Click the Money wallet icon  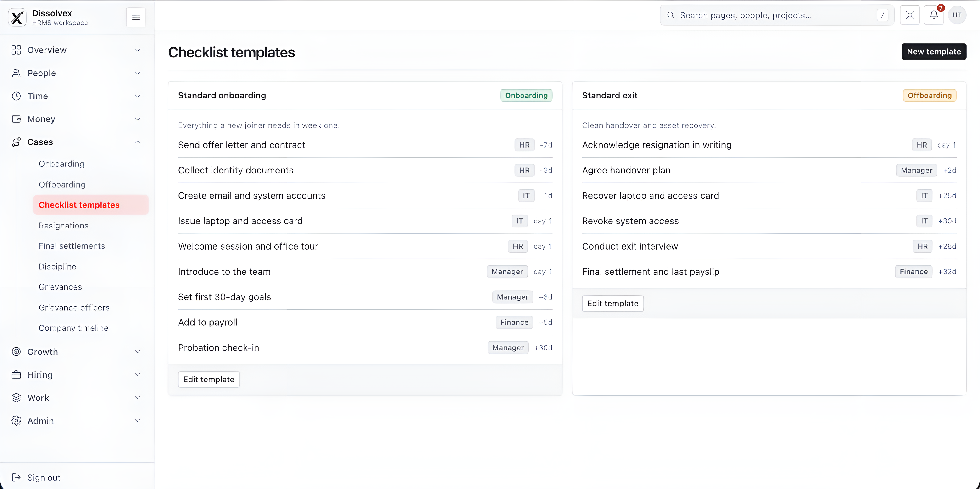pyautogui.click(x=16, y=119)
